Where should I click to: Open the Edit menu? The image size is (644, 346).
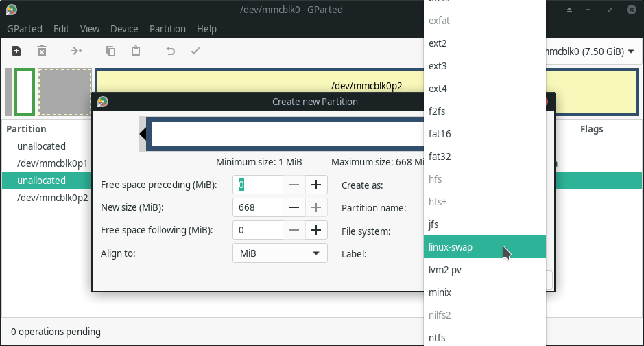(61, 29)
